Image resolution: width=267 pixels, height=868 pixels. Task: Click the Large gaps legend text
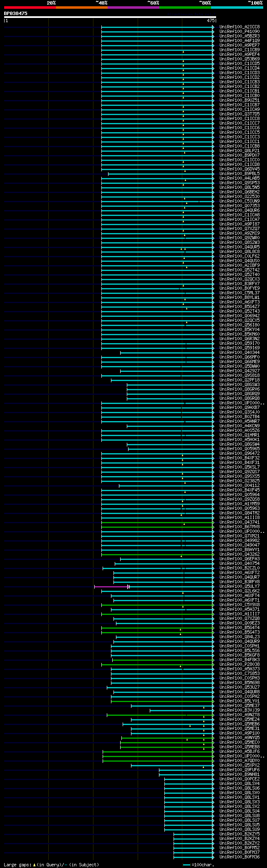tap(51, 865)
